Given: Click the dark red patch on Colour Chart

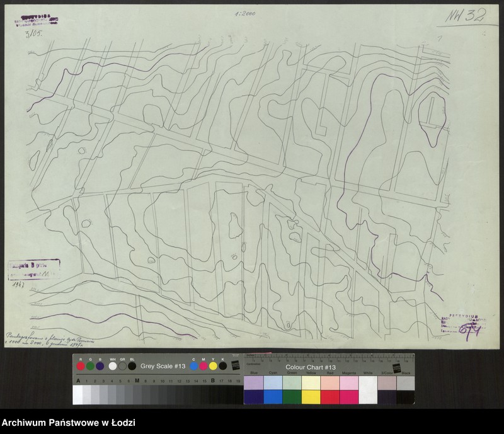Looking at the screenshot, I should tap(330, 397).
